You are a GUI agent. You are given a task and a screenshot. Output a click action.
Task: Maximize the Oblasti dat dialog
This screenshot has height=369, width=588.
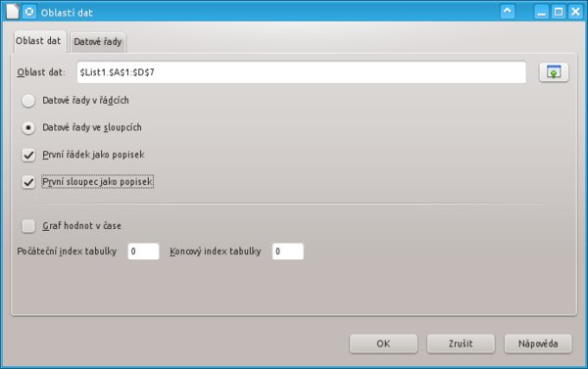pos(559,12)
